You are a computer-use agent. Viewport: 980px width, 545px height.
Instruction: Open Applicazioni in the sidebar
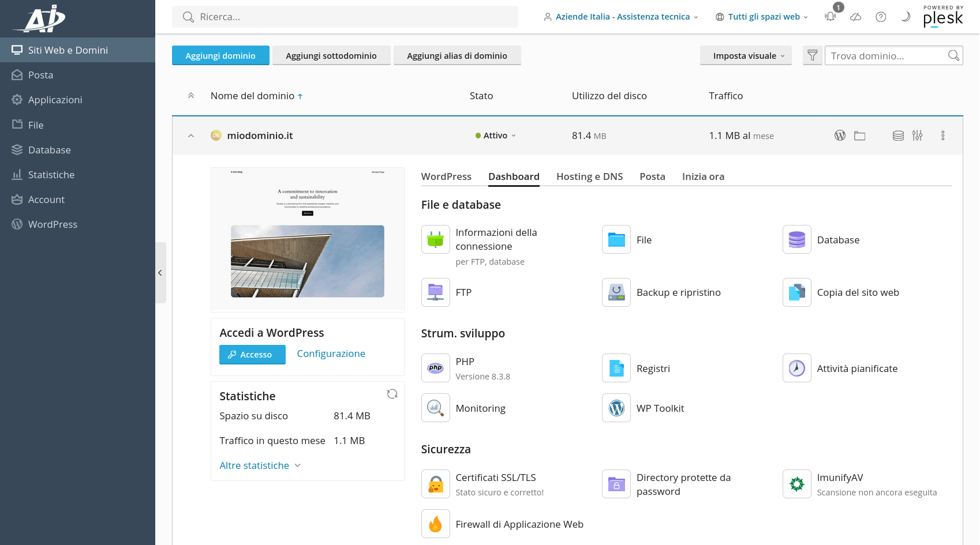tap(77, 100)
